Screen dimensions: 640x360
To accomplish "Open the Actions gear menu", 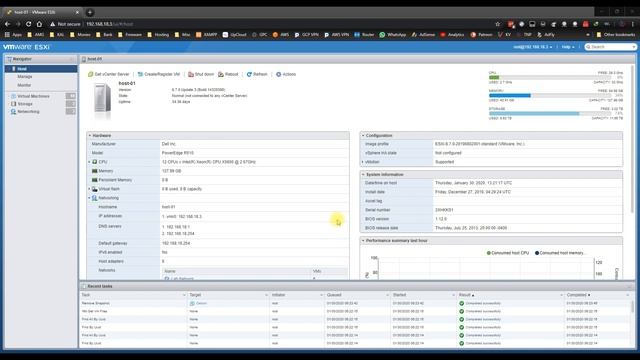I will click(286, 74).
